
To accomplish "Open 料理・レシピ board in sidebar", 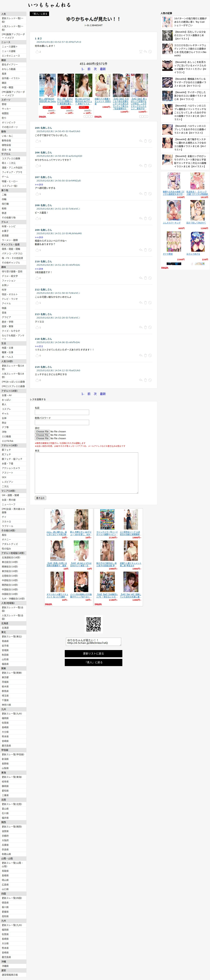I will click(x=13, y=227).
